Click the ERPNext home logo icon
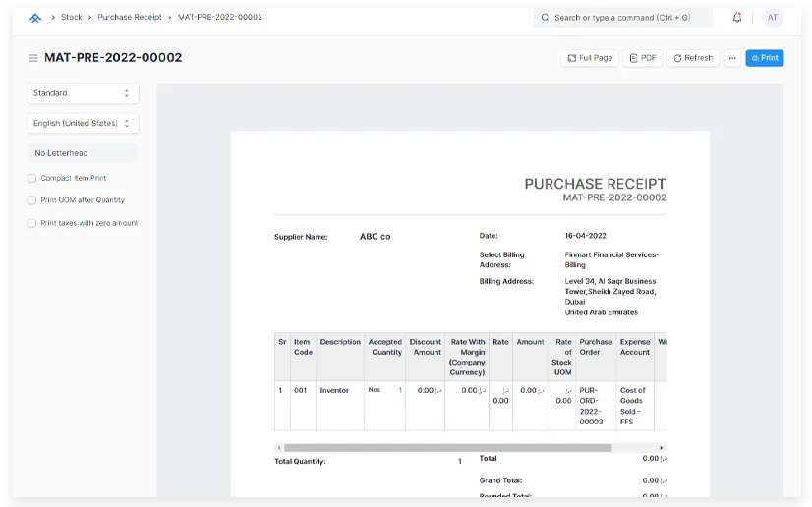812x507 pixels. tap(35, 18)
